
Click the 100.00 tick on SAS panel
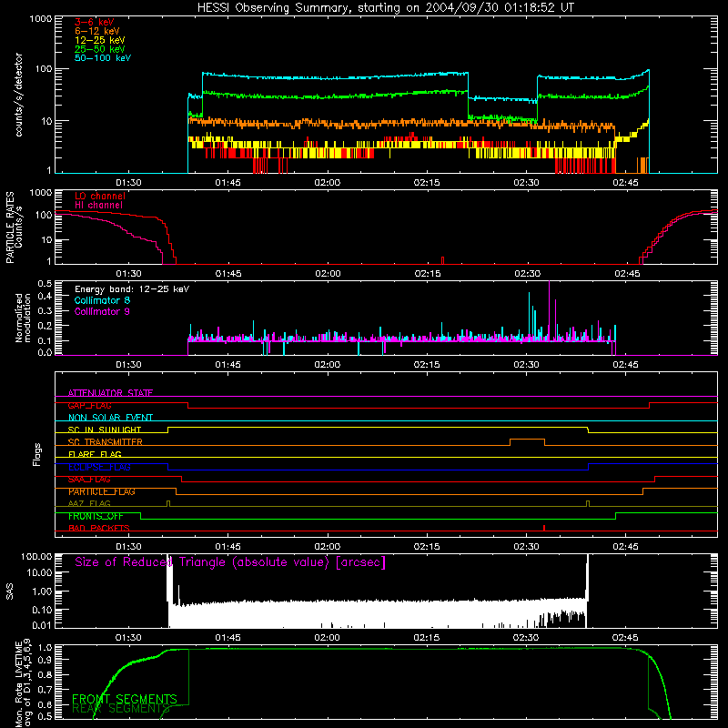tap(36, 556)
